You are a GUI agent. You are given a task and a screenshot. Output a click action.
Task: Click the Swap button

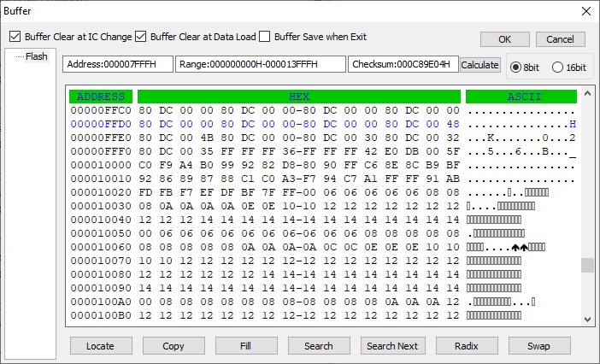point(539,346)
